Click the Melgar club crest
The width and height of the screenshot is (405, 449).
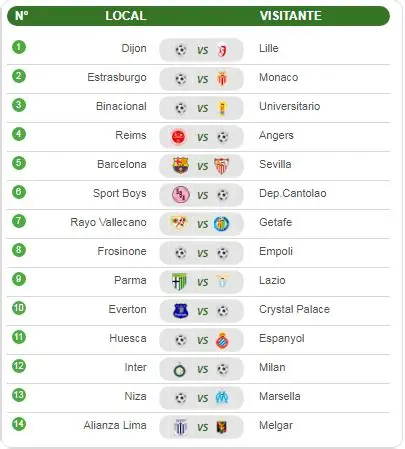point(222,427)
